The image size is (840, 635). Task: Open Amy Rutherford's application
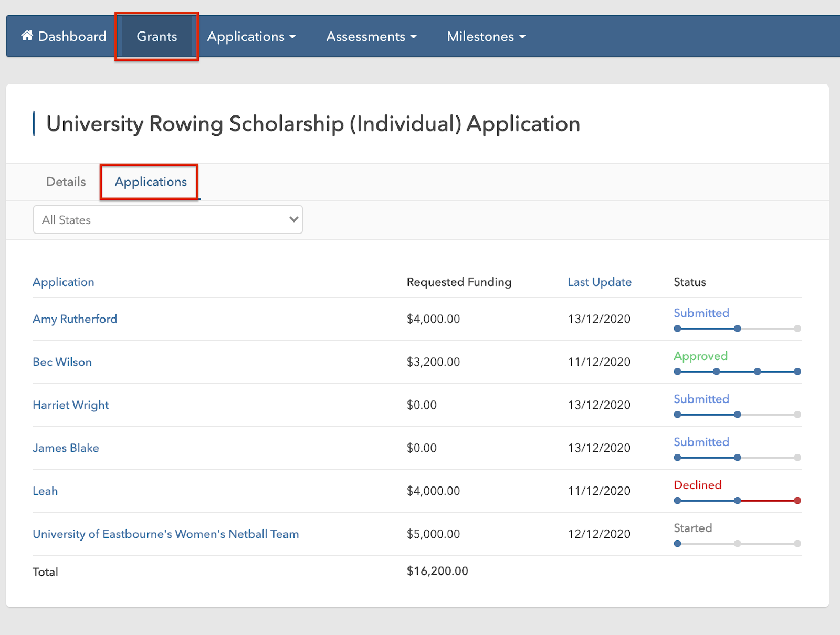(x=75, y=319)
